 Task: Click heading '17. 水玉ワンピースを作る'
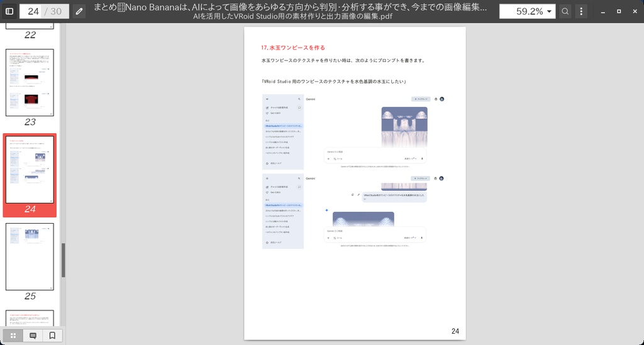point(293,48)
